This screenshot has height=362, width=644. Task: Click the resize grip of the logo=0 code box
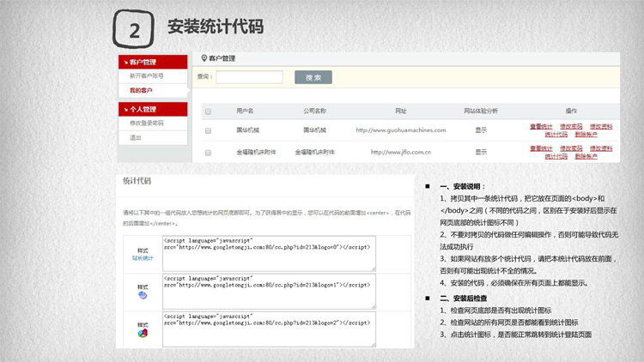[x=372, y=268]
